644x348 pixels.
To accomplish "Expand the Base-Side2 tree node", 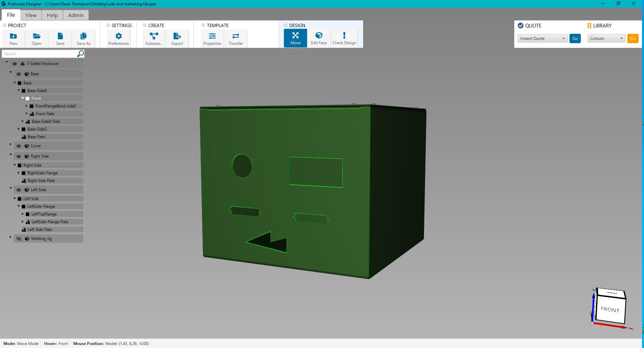I will click(x=19, y=129).
